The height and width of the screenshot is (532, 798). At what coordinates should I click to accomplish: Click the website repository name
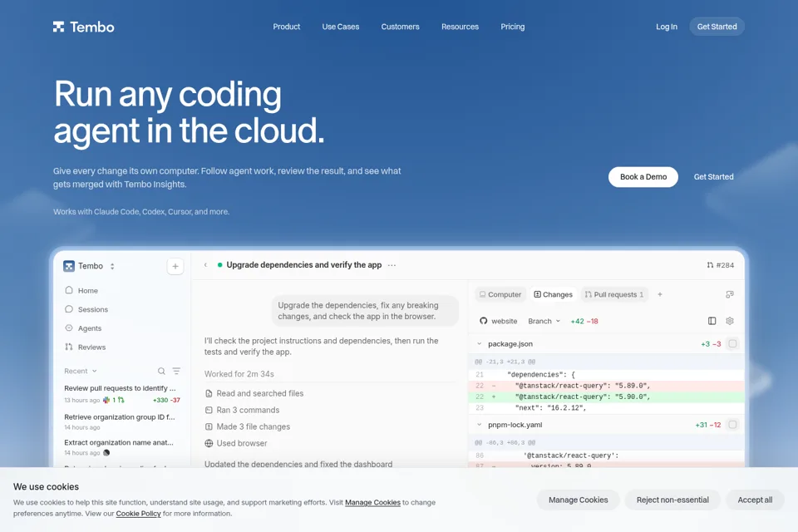coord(504,321)
